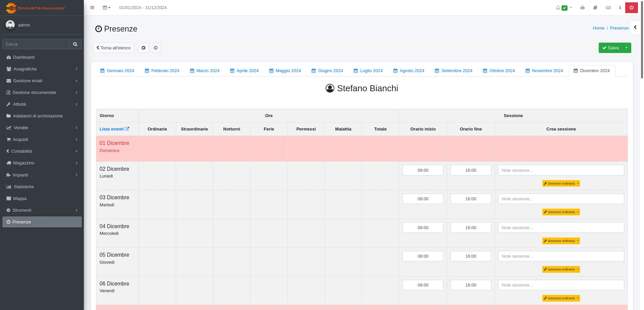This screenshot has width=644, height=310.
Task: Click Presenze breadcrumb link
Action: [x=619, y=28]
